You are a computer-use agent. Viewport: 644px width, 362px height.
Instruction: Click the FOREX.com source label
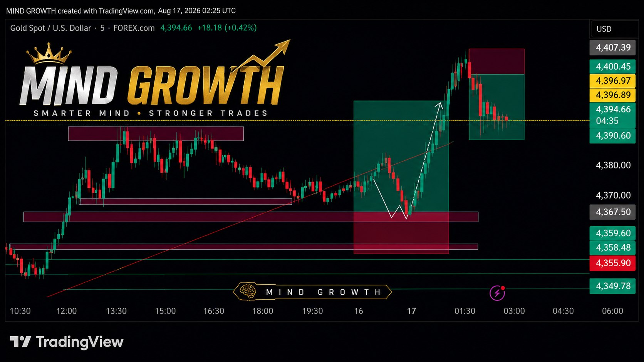click(134, 28)
